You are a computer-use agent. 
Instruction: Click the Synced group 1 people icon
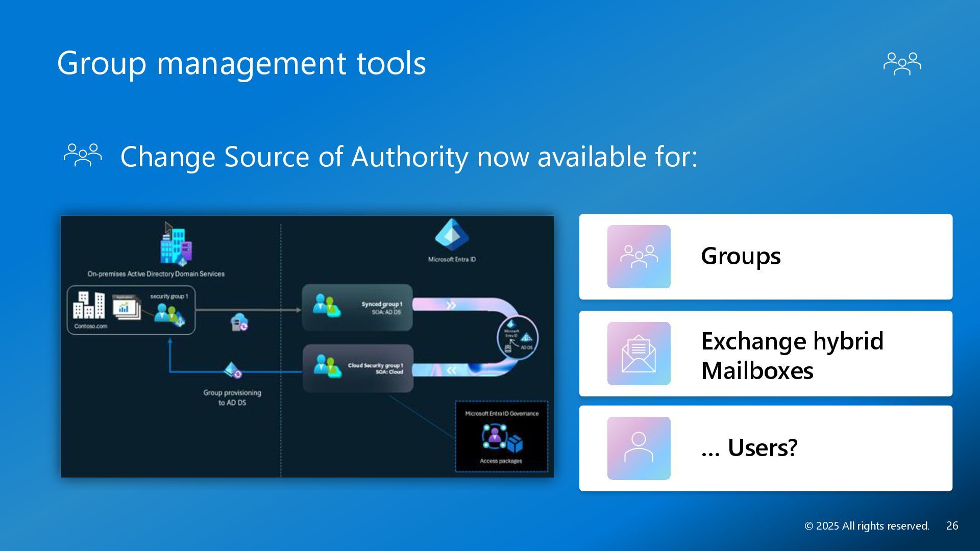pyautogui.click(x=327, y=306)
